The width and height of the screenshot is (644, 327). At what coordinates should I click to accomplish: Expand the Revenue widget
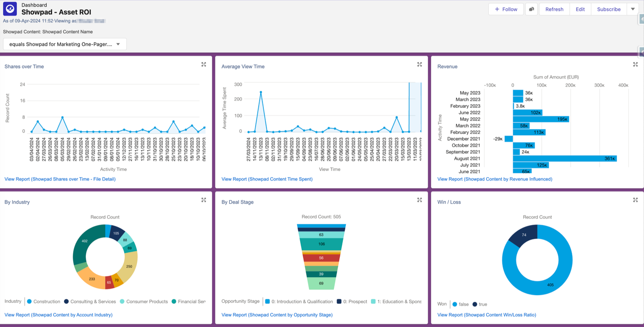pos(635,65)
